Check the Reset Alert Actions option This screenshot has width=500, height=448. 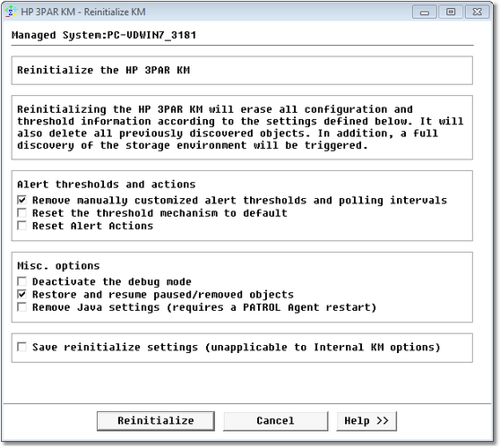tap(22, 226)
